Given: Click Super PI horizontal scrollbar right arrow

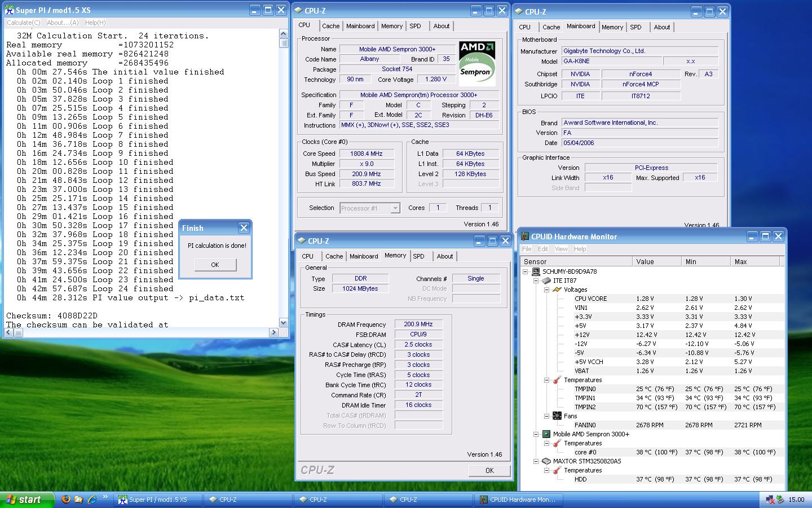Looking at the screenshot, I should pyautogui.click(x=274, y=332).
